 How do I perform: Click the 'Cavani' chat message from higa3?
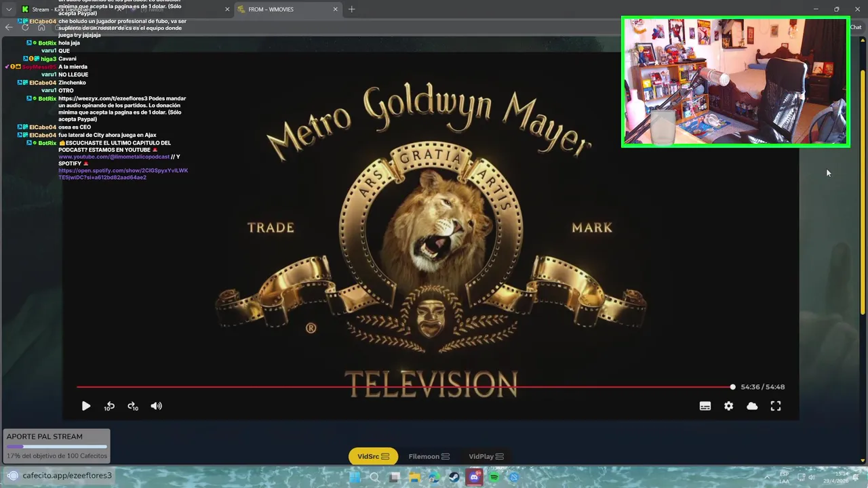coord(67,59)
